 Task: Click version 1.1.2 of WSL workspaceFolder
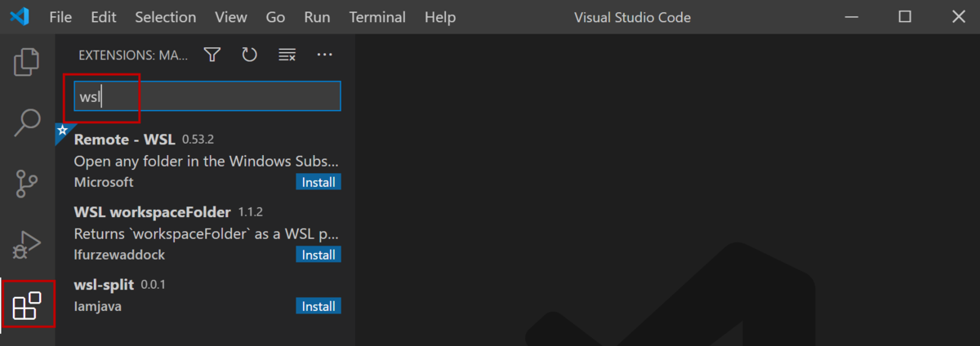(251, 213)
